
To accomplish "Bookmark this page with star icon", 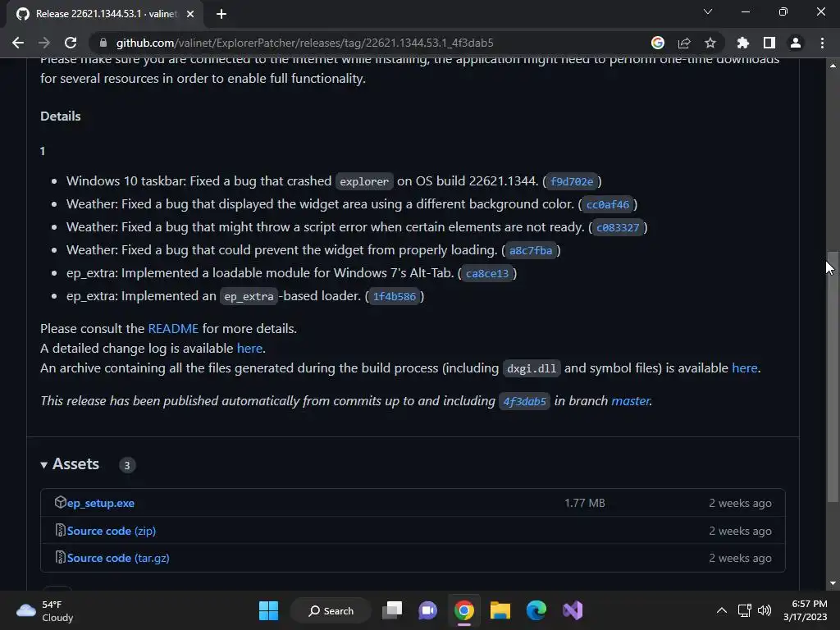I will pos(710,43).
